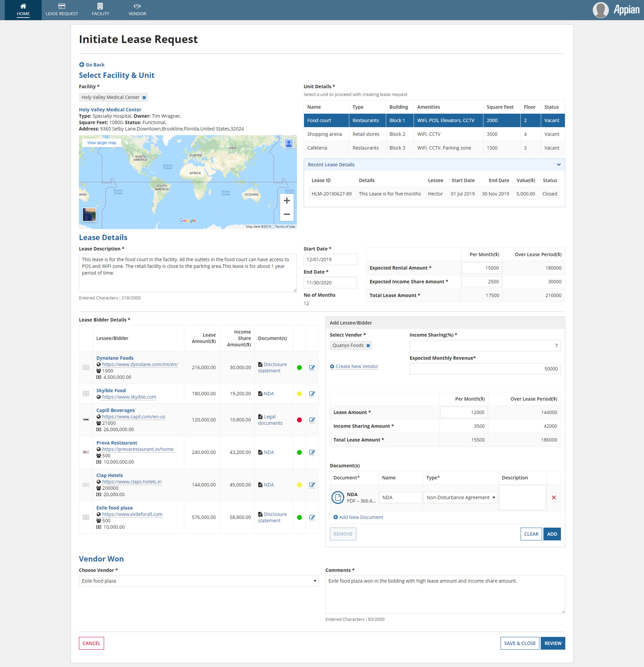
Task: Click the Go Back link
Action: 92,65
